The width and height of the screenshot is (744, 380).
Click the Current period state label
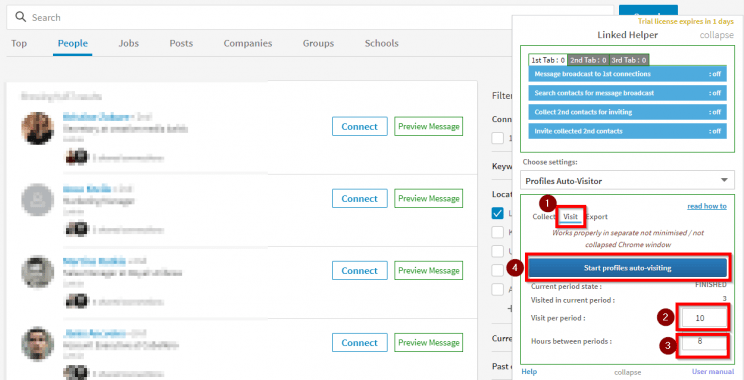pyautogui.click(x=566, y=287)
